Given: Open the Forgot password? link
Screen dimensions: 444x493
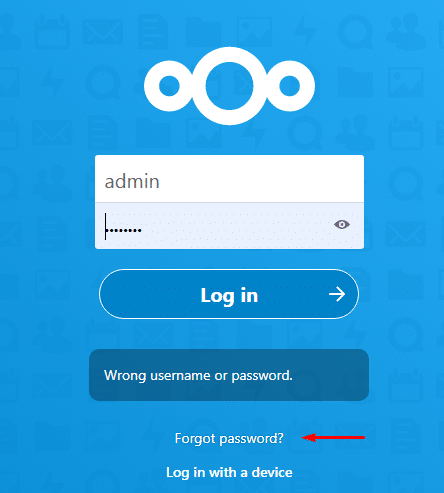Looking at the screenshot, I should click(229, 438).
